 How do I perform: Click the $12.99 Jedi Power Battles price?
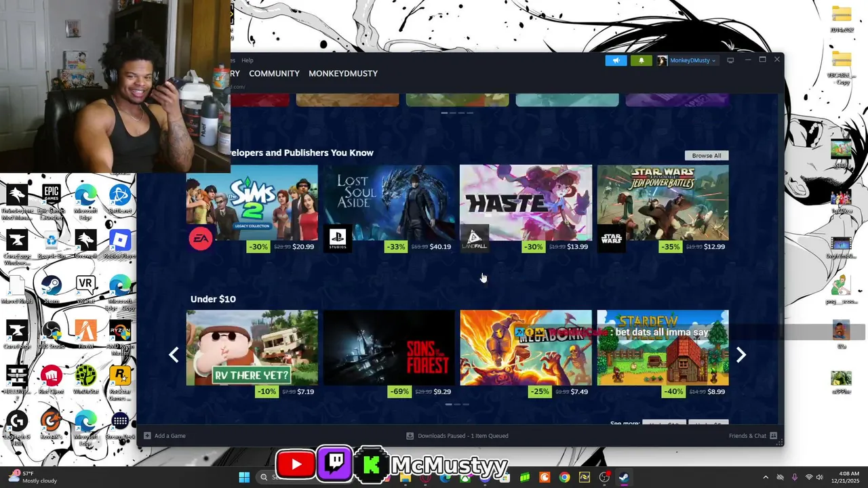point(714,247)
